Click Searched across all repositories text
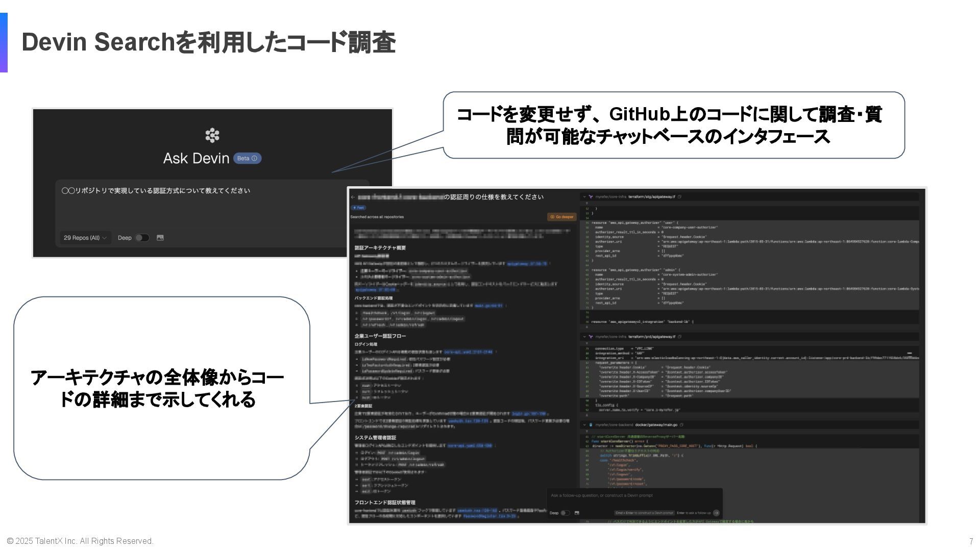Viewport: 980px width, 551px height. pos(377,217)
